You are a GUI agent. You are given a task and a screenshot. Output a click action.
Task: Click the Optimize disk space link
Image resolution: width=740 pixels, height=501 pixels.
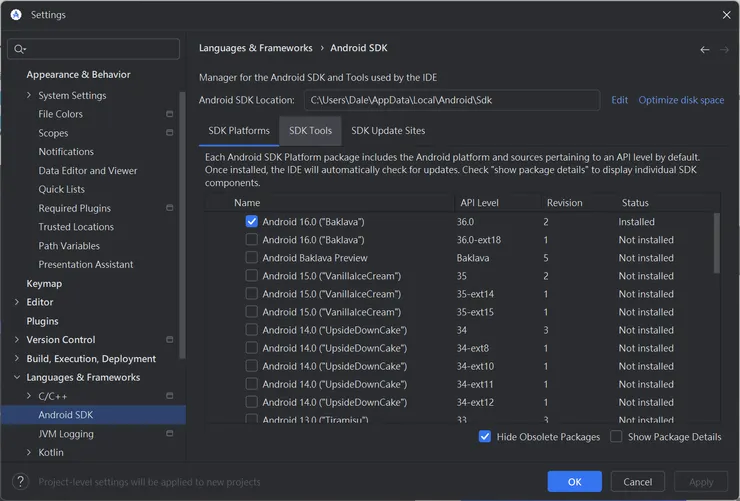coord(681,100)
